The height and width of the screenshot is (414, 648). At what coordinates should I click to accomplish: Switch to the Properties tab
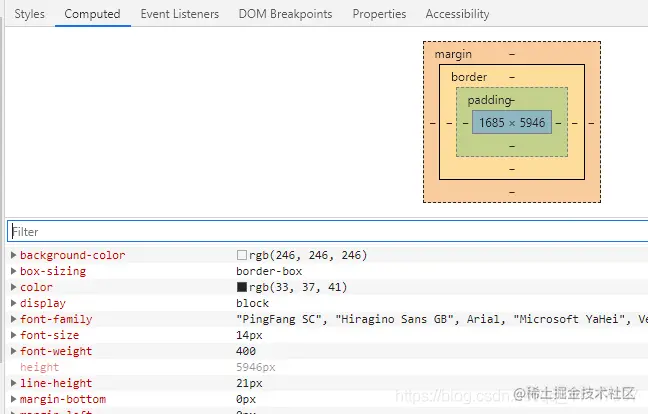click(379, 14)
